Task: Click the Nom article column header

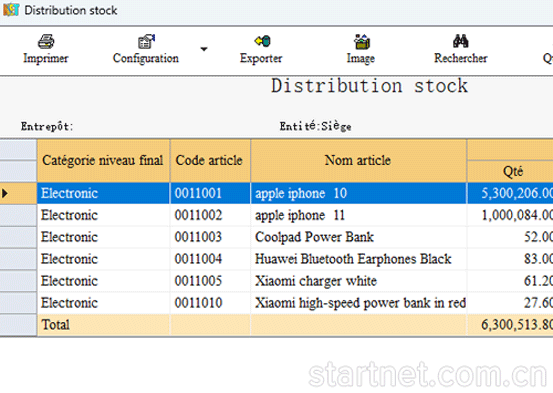Action: [359, 161]
